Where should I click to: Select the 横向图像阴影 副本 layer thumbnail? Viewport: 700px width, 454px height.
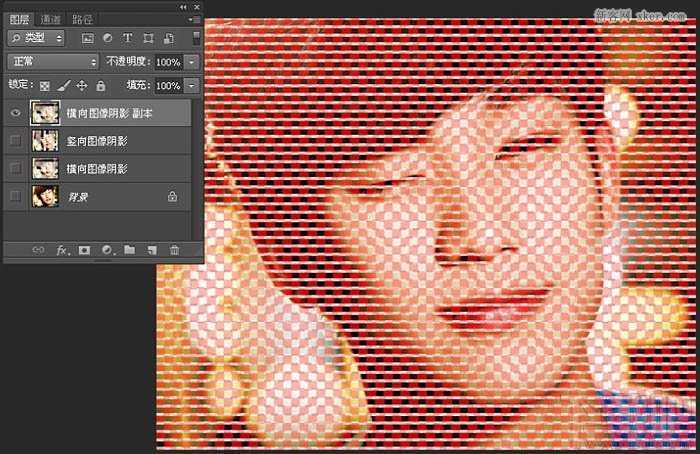tap(45, 113)
